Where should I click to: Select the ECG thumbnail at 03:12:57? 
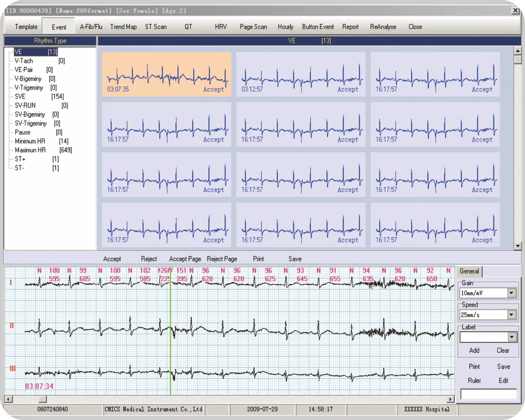pyautogui.click(x=301, y=74)
